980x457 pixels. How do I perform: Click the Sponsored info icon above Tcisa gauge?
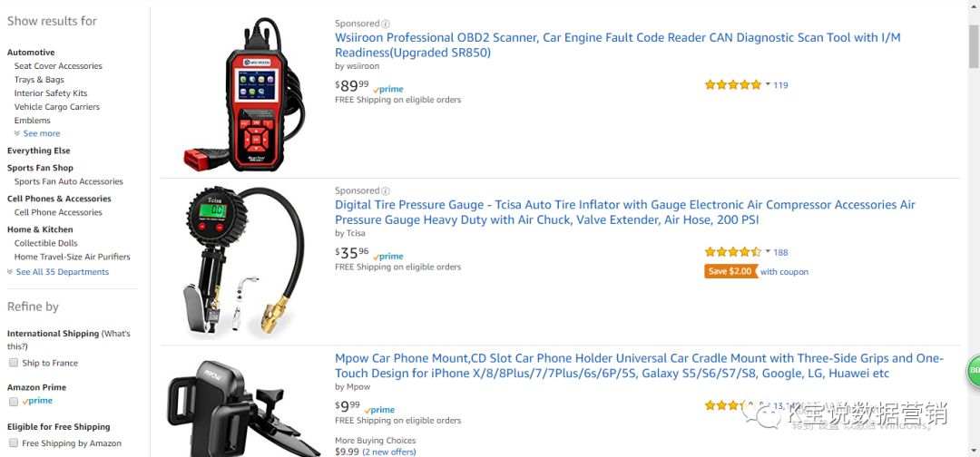(x=386, y=191)
